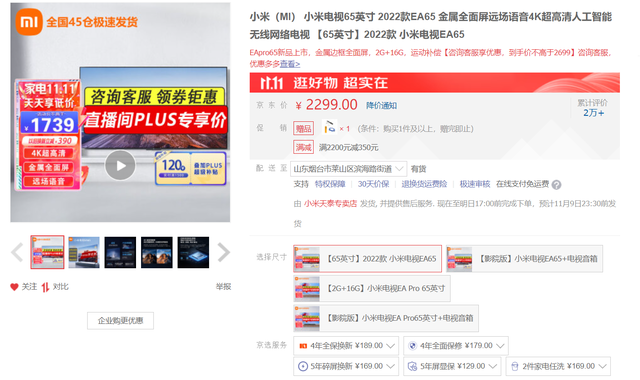The height and width of the screenshot is (380, 640).
Task: Select 【2G+16G】小米电视EA Pro 65英寸 option
Action: point(372,288)
